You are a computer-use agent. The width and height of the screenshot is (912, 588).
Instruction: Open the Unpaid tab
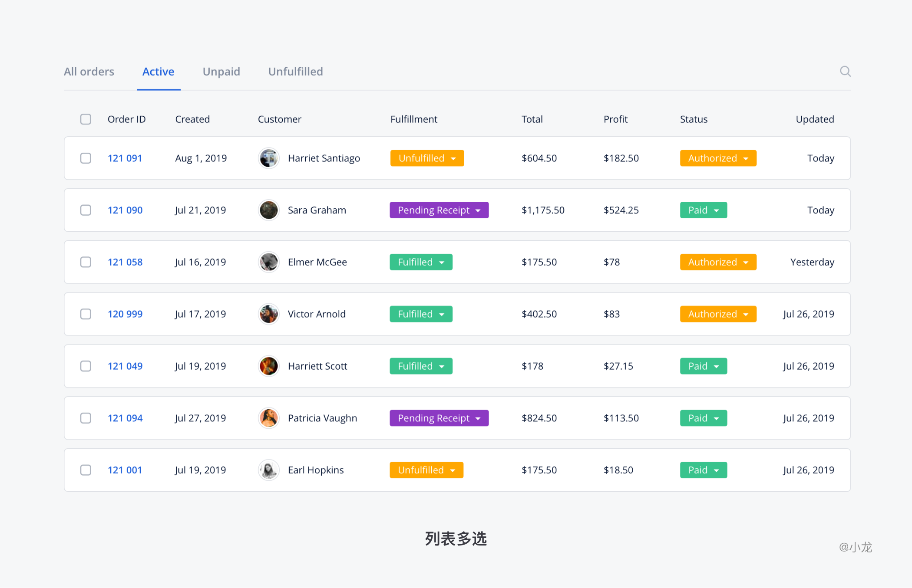(221, 72)
